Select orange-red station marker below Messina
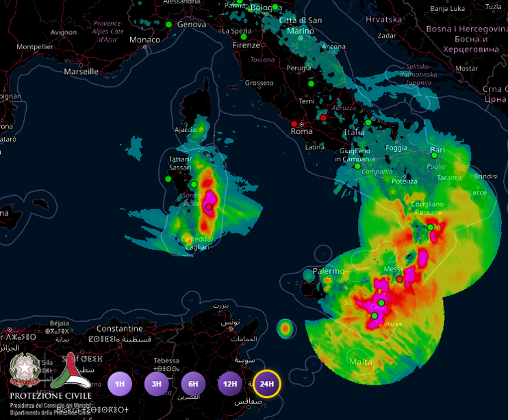Screen dimensions: 508x420 [x=400, y=279]
